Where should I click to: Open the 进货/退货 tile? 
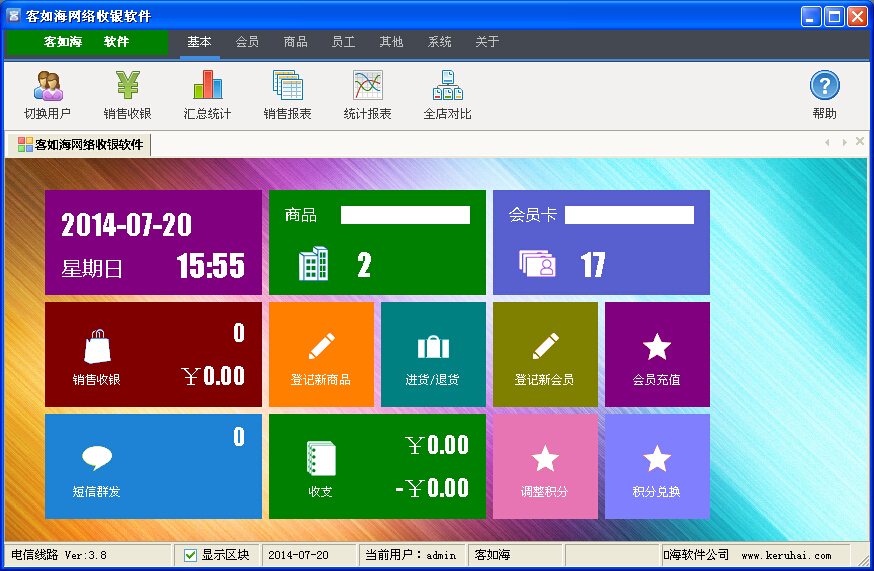(433, 355)
